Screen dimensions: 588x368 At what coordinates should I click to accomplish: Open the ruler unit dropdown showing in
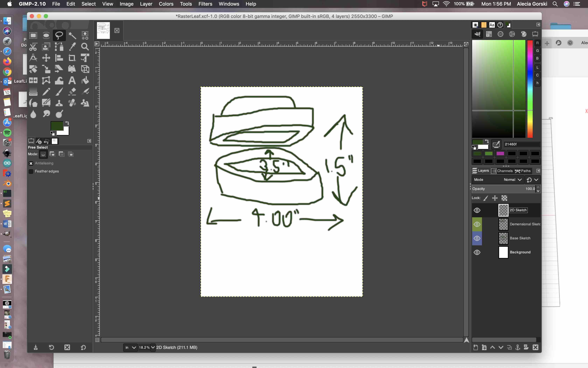[130, 347]
